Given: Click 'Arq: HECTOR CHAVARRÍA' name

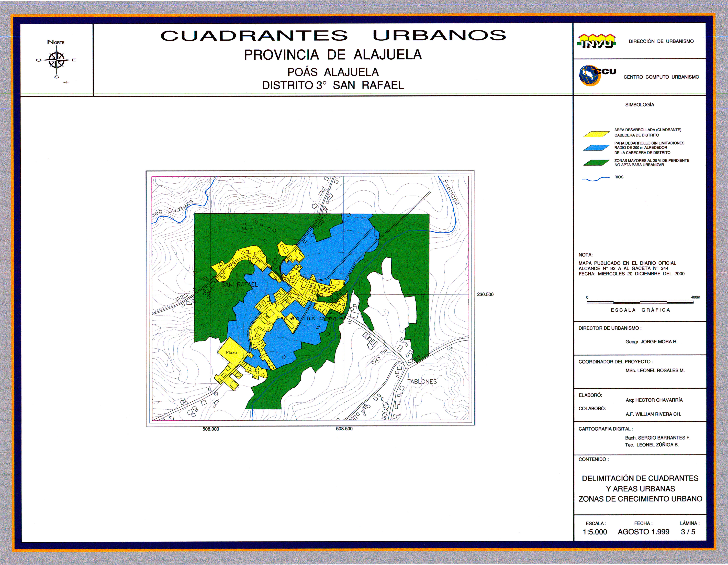Looking at the screenshot, I should point(654,400).
